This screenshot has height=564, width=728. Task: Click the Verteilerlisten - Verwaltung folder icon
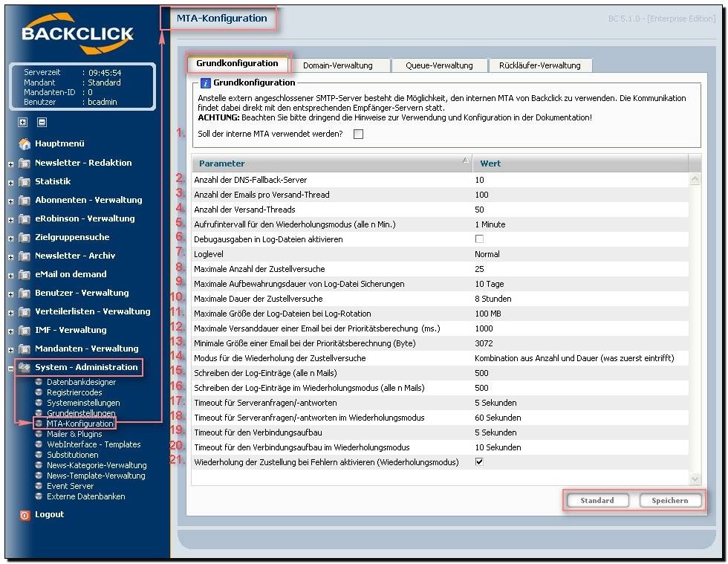coord(24,312)
